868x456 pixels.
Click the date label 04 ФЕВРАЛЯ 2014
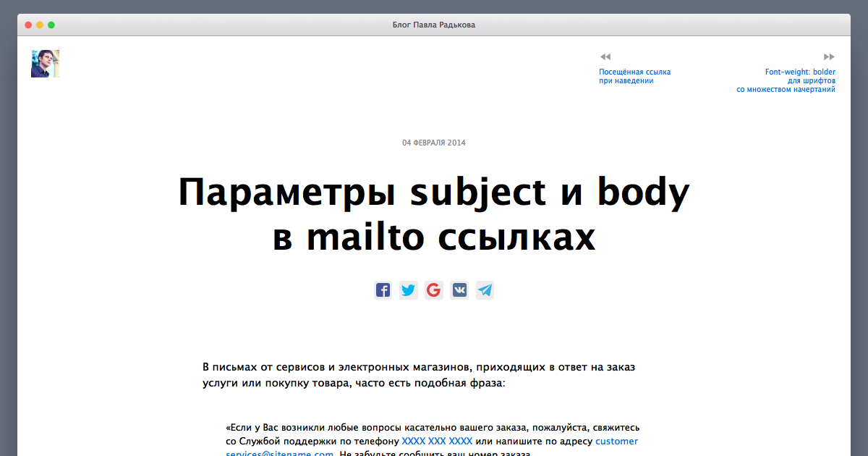tap(433, 143)
